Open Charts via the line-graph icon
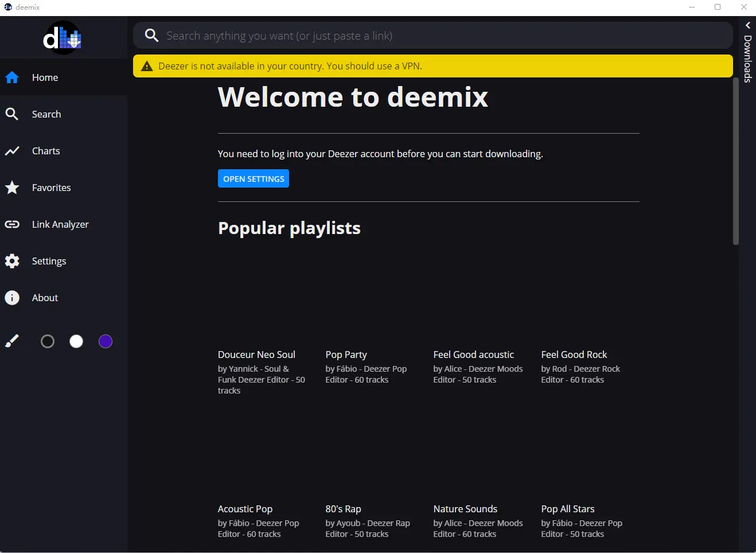 [x=11, y=150]
